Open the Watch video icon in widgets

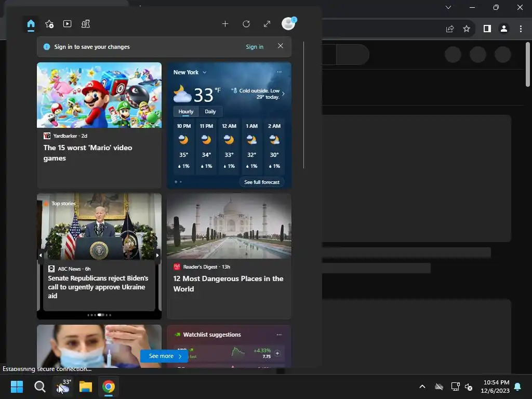67,24
